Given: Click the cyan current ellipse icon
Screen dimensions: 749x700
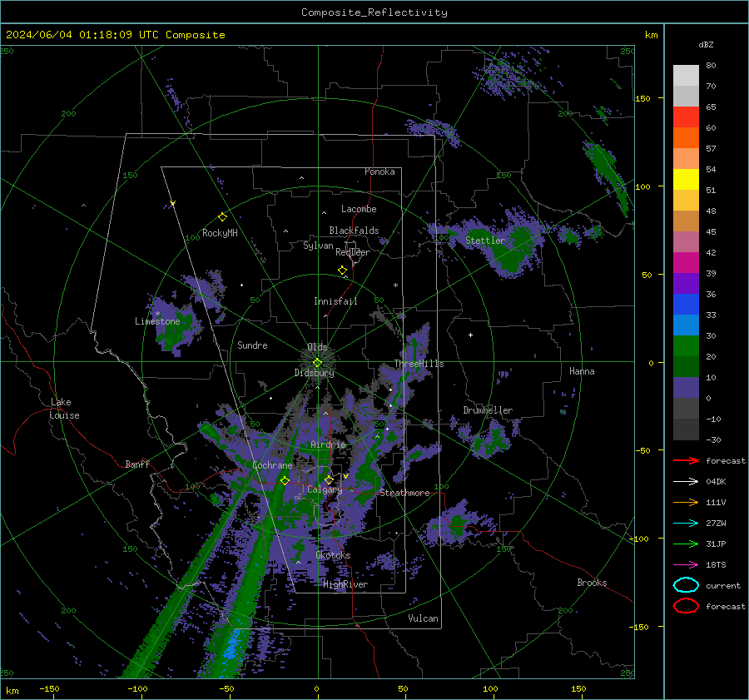Looking at the screenshot, I should (686, 585).
